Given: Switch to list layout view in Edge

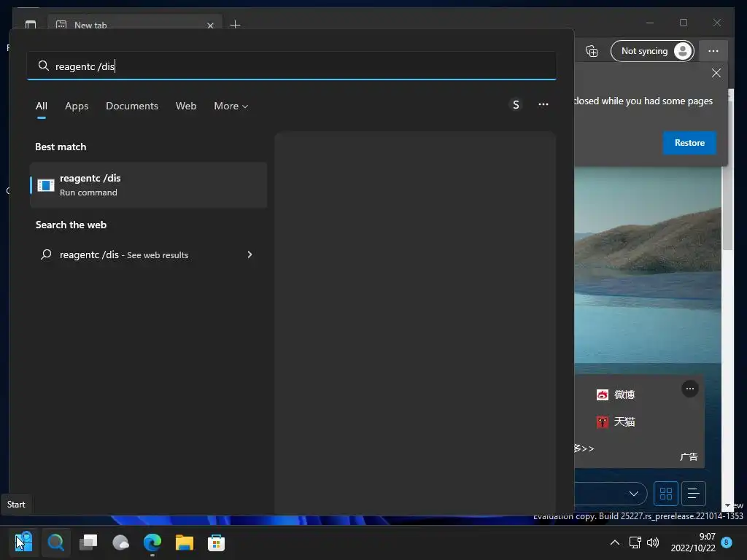Looking at the screenshot, I should [693, 494].
